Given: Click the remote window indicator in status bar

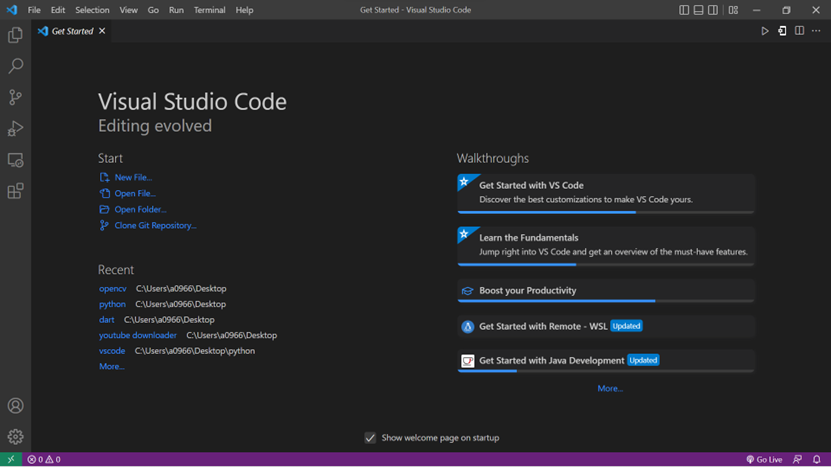Looking at the screenshot, I should tap(11, 460).
